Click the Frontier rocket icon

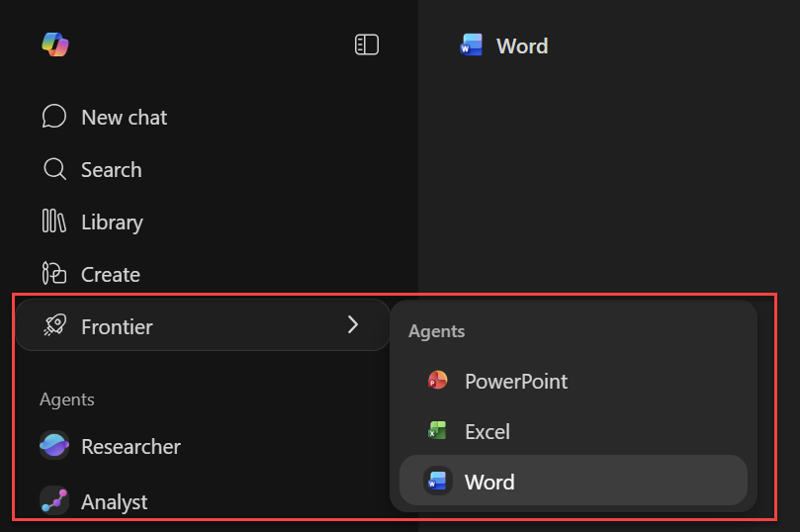pos(54,325)
